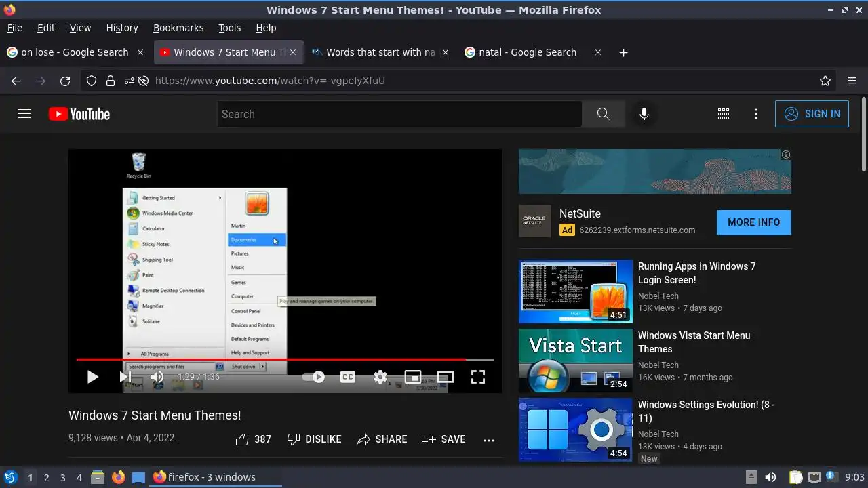Screen dimensions: 868x488
Task: Go back to the previous page
Action: [16, 81]
